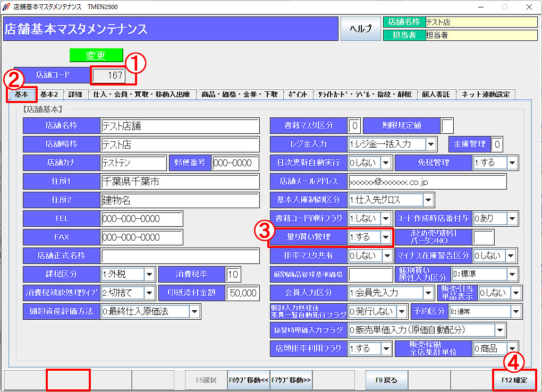Open the レジ金入力 dropdown
542x392 pixels.
click(x=430, y=144)
